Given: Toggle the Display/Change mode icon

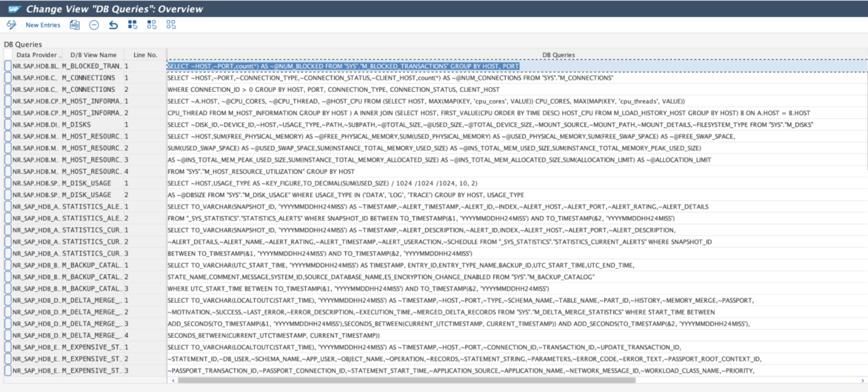Looking at the screenshot, I should pyautogui.click(x=11, y=24).
